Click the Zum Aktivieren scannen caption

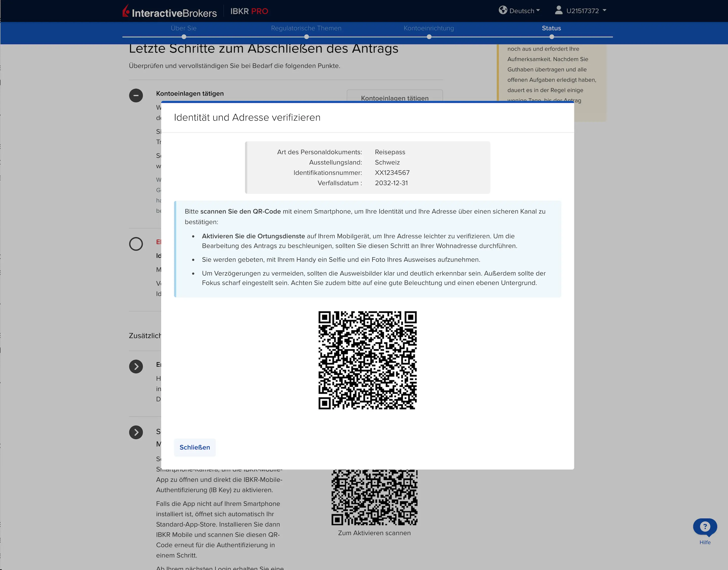click(x=374, y=533)
